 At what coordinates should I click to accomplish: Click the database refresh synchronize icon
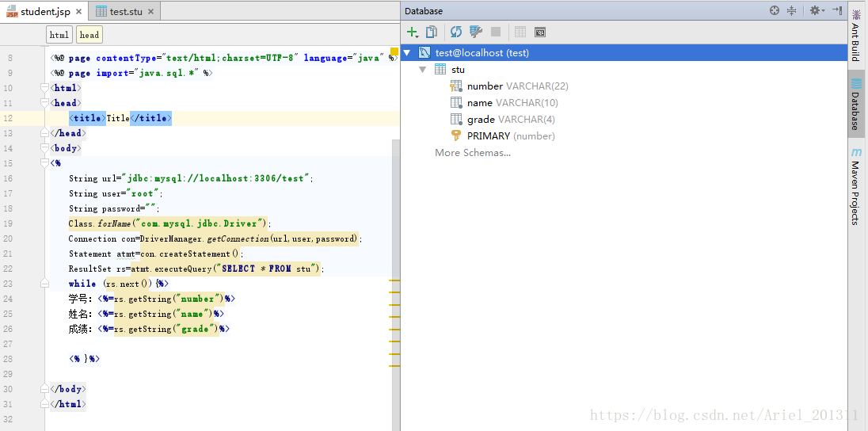[455, 32]
